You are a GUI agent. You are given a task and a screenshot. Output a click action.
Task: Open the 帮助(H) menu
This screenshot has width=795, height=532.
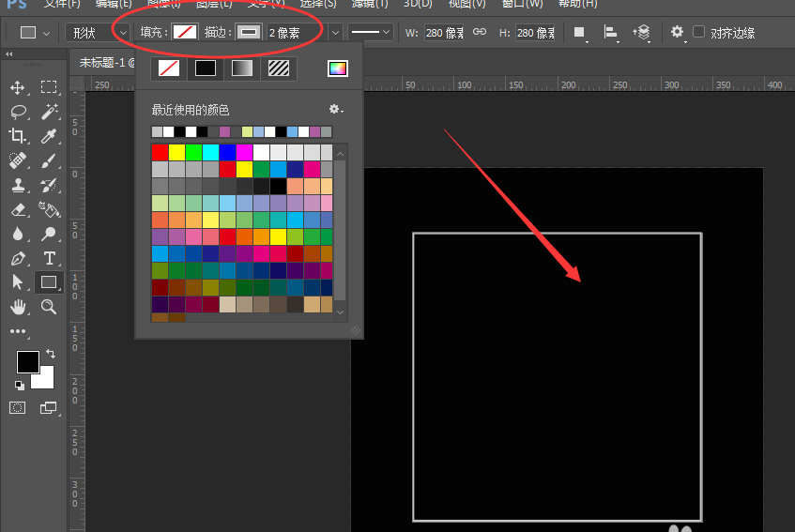coord(576,4)
